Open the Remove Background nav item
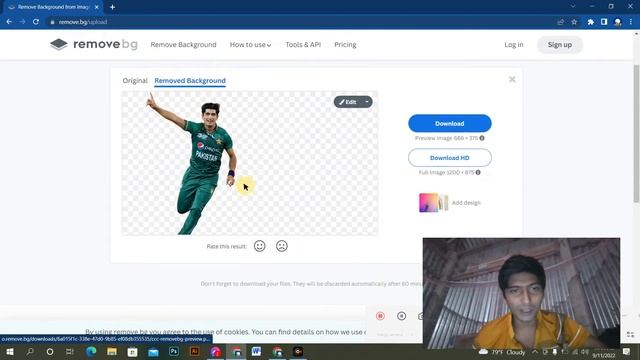The image size is (640, 360). (x=183, y=44)
